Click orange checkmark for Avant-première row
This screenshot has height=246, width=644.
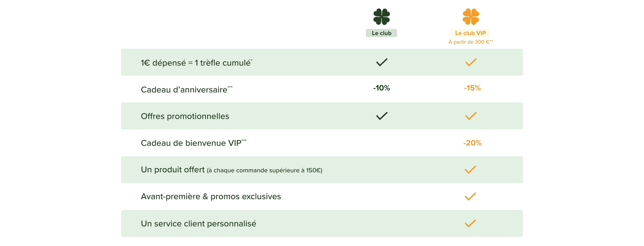[x=470, y=196]
